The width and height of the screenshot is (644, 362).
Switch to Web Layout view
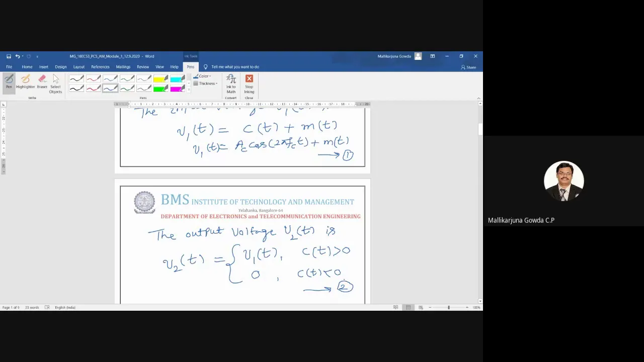(x=421, y=307)
